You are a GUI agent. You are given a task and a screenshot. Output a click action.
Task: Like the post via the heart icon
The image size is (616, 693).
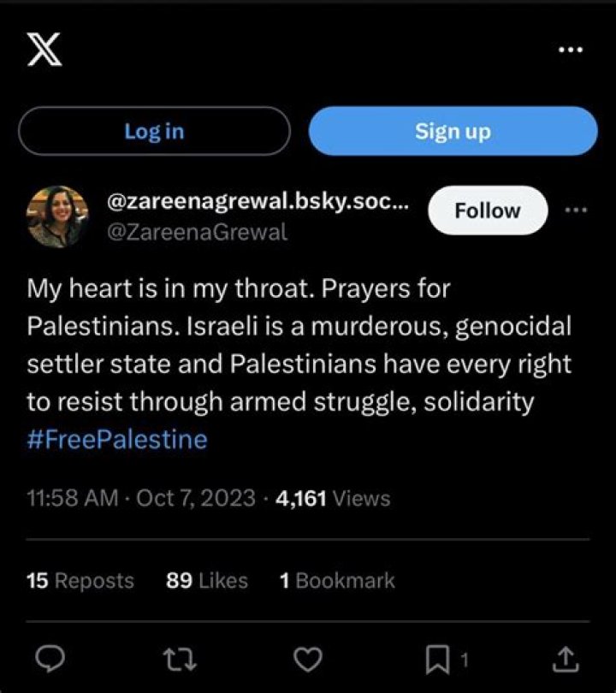pyautogui.click(x=308, y=659)
